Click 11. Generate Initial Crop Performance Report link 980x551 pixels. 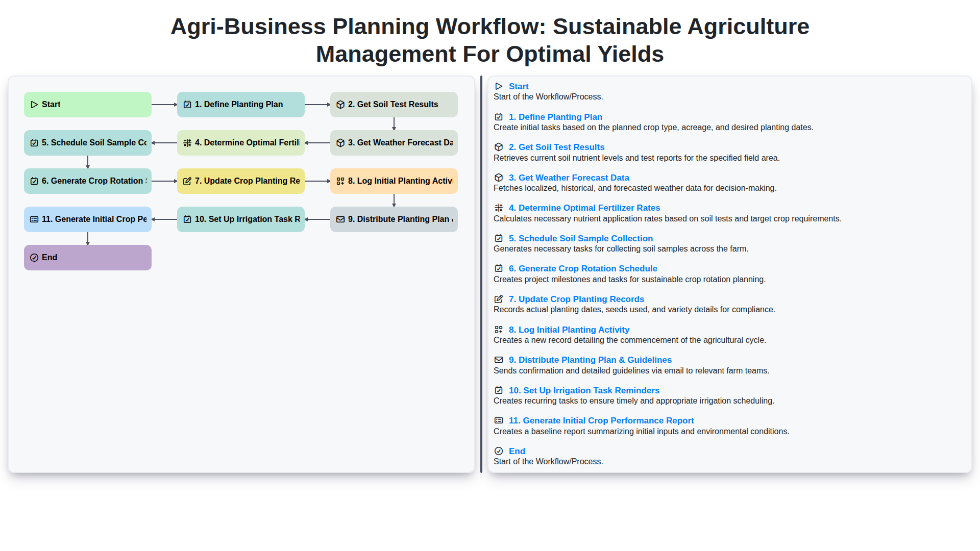pos(601,420)
